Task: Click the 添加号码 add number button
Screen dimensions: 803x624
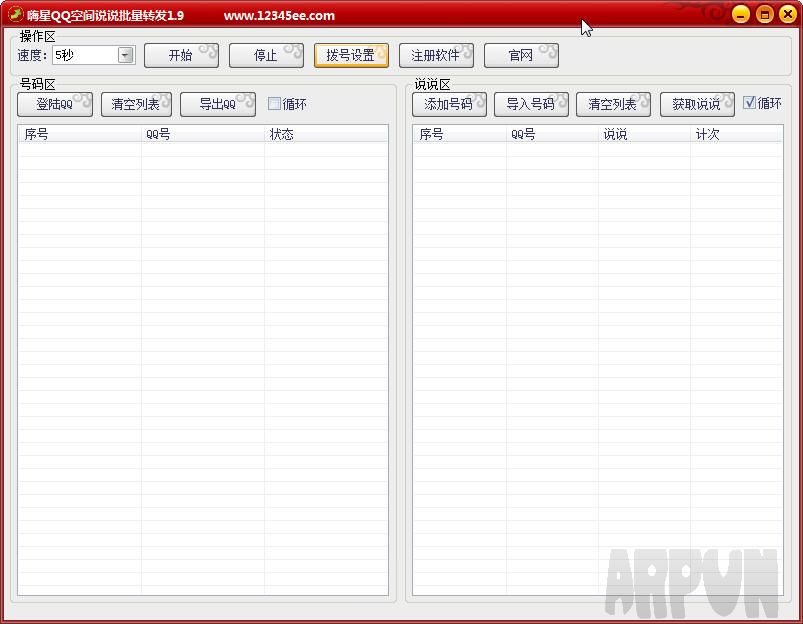Action: [x=449, y=105]
